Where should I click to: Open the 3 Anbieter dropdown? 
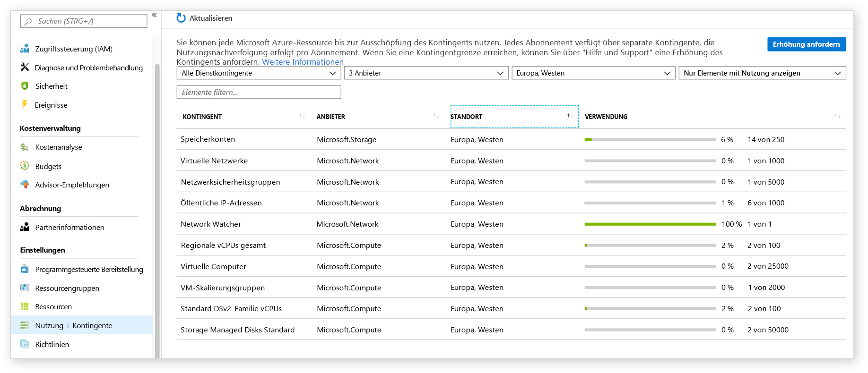(x=426, y=73)
